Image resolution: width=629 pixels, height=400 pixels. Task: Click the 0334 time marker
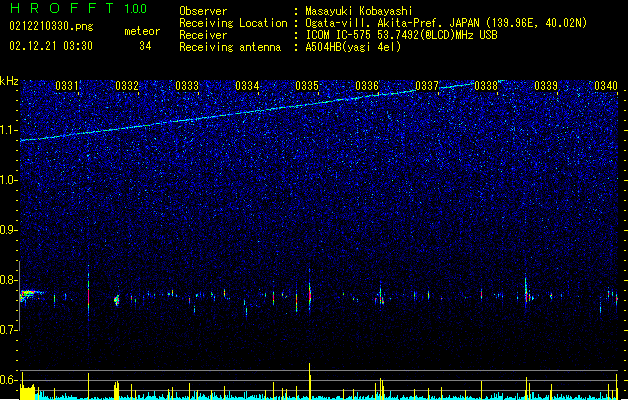[247, 86]
